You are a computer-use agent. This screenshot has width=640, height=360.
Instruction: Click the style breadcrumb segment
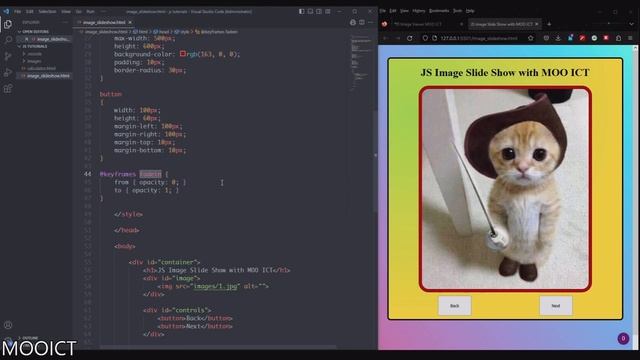click(x=182, y=31)
